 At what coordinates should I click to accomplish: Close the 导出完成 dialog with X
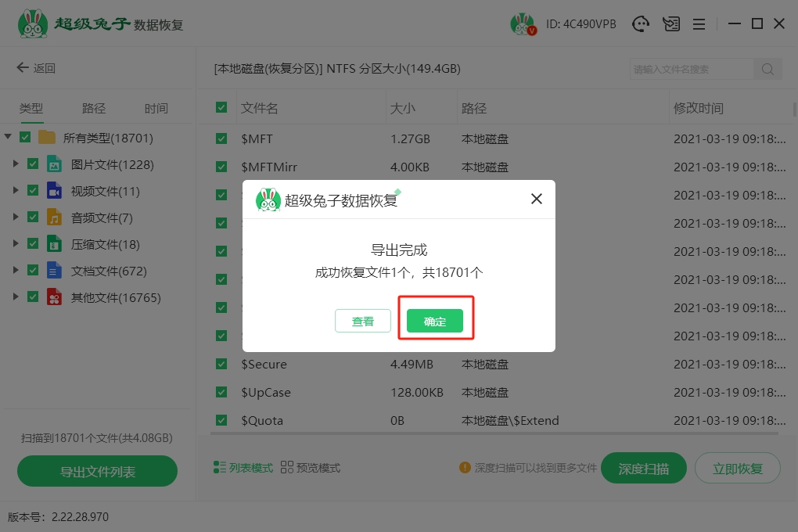(537, 199)
